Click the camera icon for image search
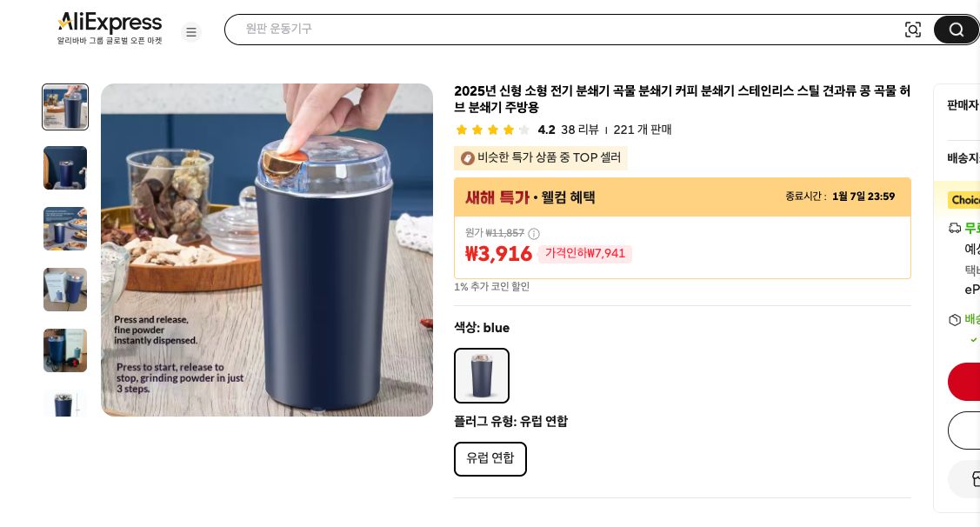Screen dimensions: 980x527 pyautogui.click(x=913, y=29)
